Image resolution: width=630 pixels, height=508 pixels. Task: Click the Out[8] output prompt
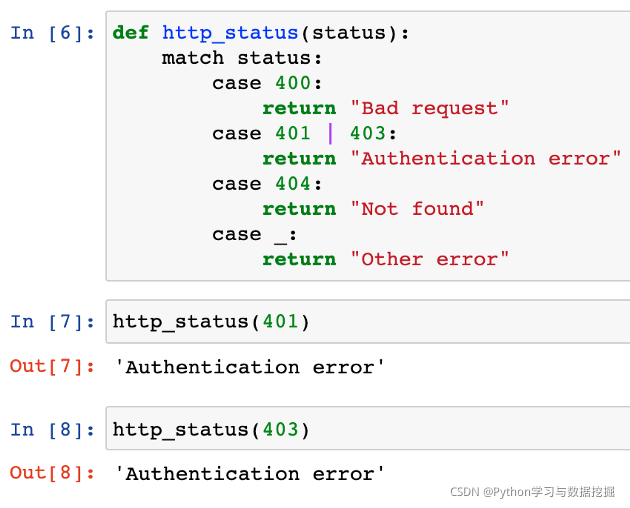tap(53, 473)
